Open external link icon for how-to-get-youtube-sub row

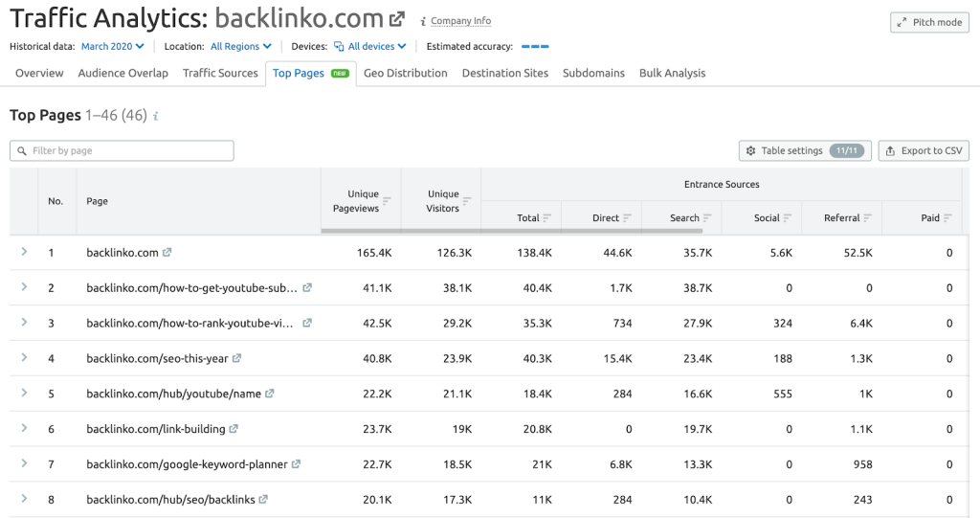pos(307,288)
